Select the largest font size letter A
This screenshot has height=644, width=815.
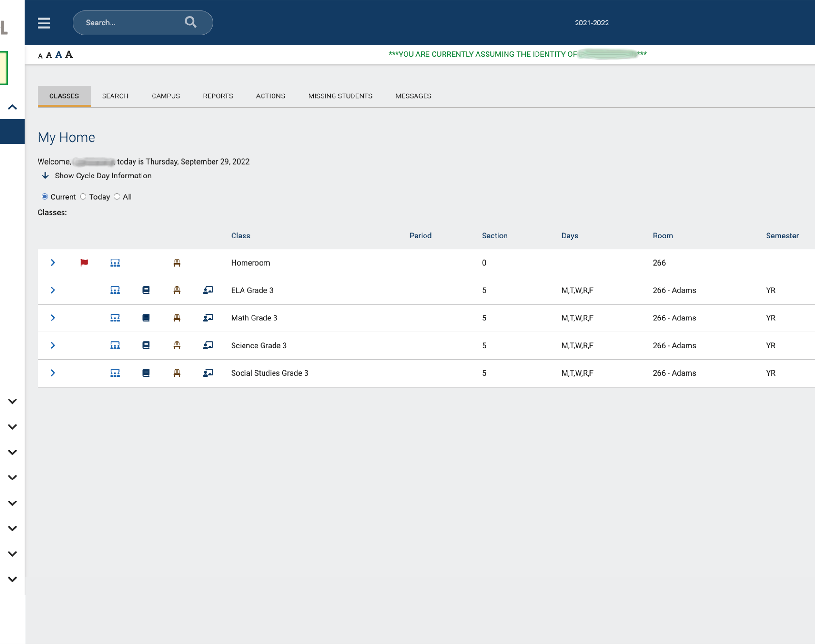point(68,54)
